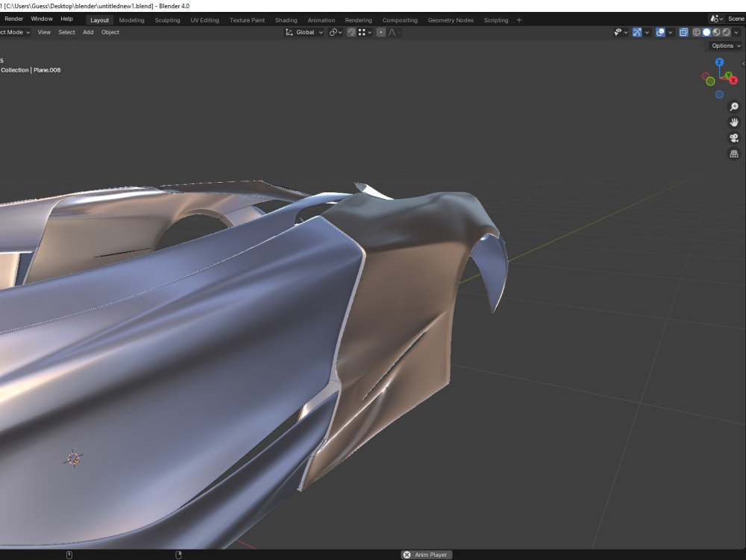
Task: Click the transform orientation axes icon
Action: pyautogui.click(x=289, y=32)
